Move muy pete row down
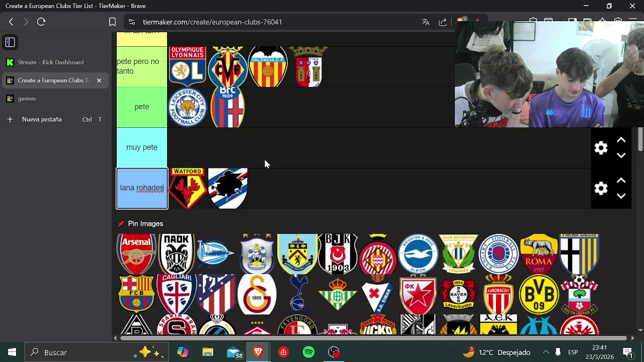 click(621, 156)
